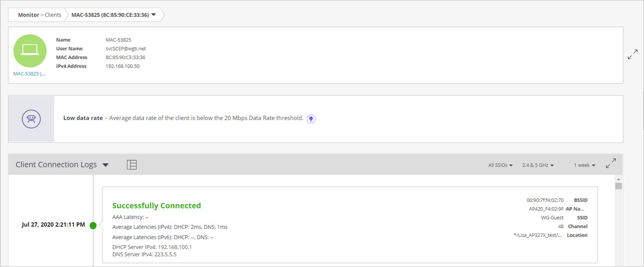Screen dimensions: 644x267
Task: Click the green Successfully Connected event marker
Action: click(93, 225)
